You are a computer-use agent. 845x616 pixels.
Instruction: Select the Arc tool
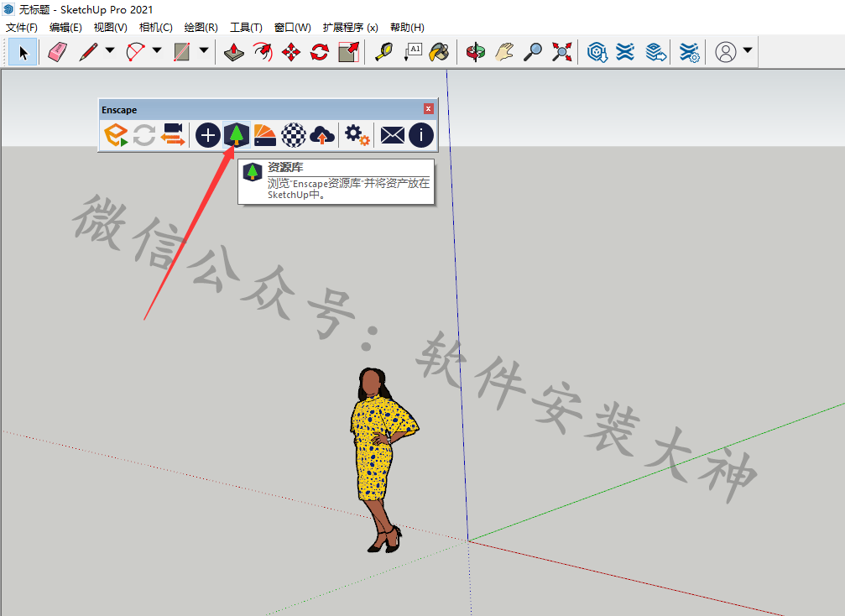[135, 52]
